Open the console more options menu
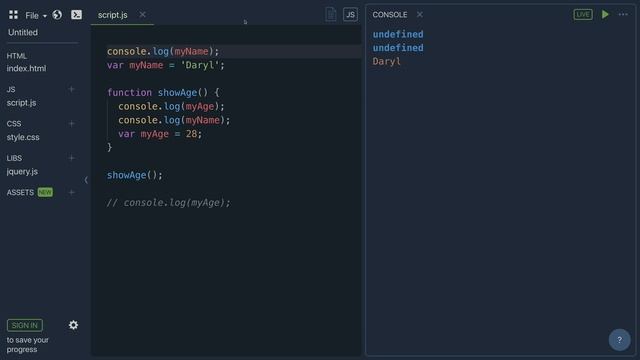Screen dimensions: 640x360 (x=623, y=14)
